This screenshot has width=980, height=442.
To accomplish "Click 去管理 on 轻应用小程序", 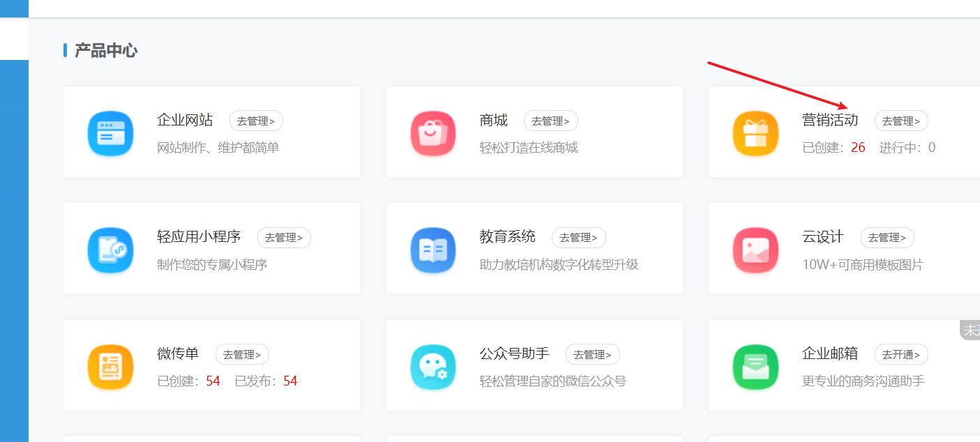I will 284,237.
